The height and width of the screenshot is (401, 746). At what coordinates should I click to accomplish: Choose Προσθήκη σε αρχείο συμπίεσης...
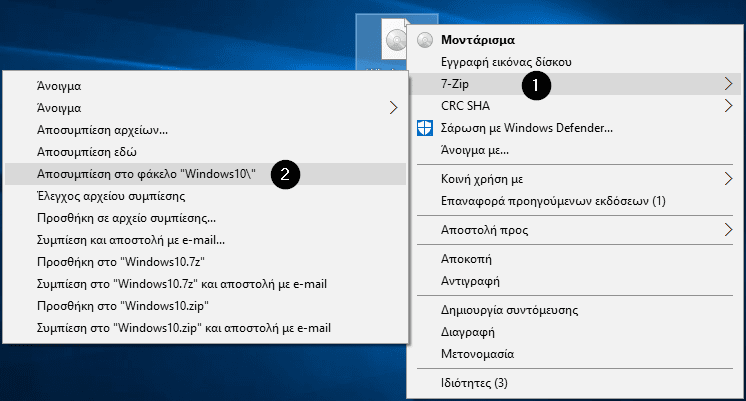(206, 218)
